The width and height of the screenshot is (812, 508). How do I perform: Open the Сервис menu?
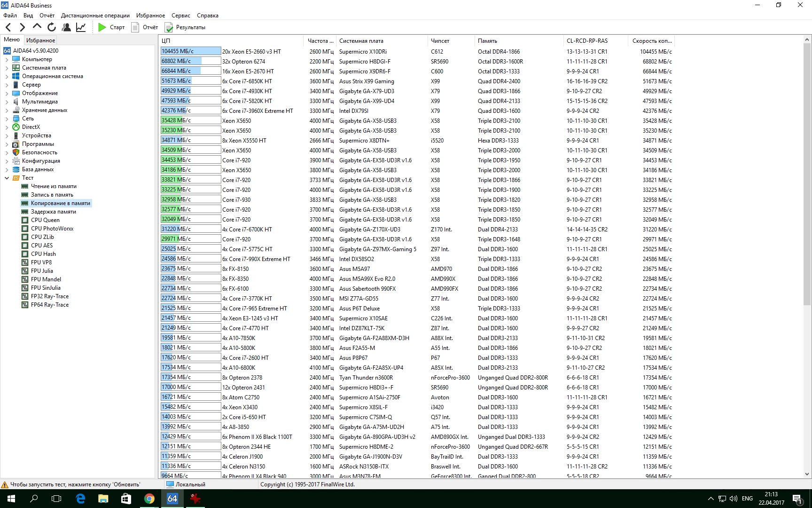(181, 16)
